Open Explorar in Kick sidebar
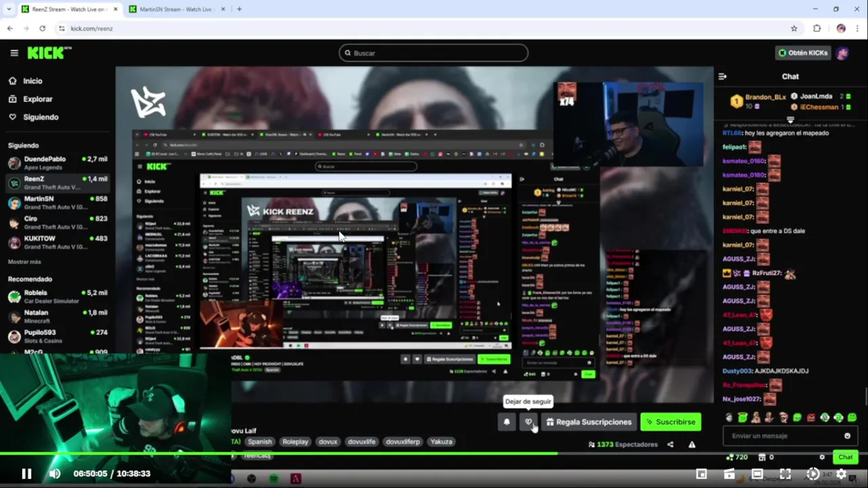868x488 pixels. point(31,99)
